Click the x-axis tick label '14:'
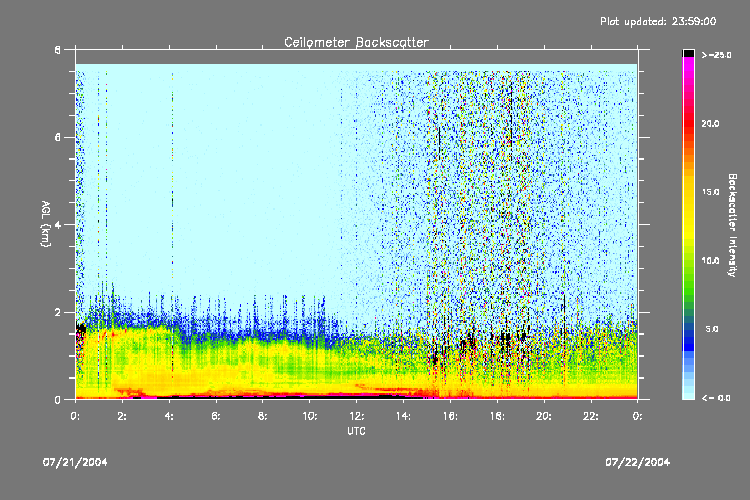The image size is (750, 500). pyautogui.click(x=404, y=416)
